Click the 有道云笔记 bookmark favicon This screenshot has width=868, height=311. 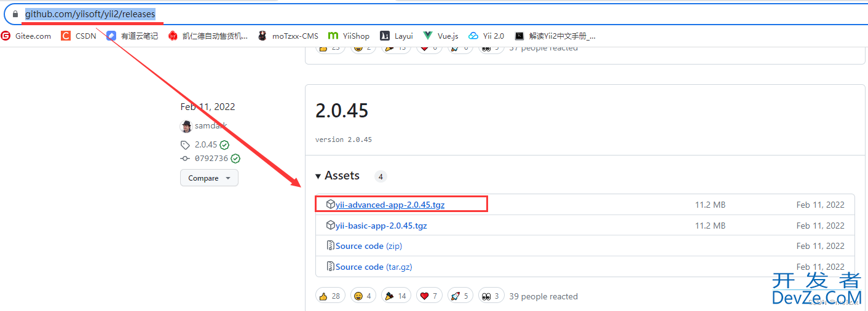pyautogui.click(x=111, y=36)
